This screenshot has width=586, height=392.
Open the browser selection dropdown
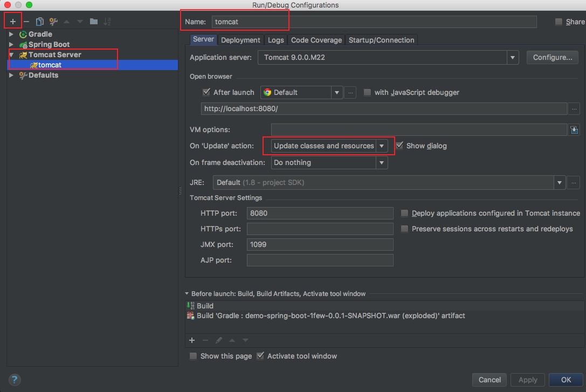[336, 92]
